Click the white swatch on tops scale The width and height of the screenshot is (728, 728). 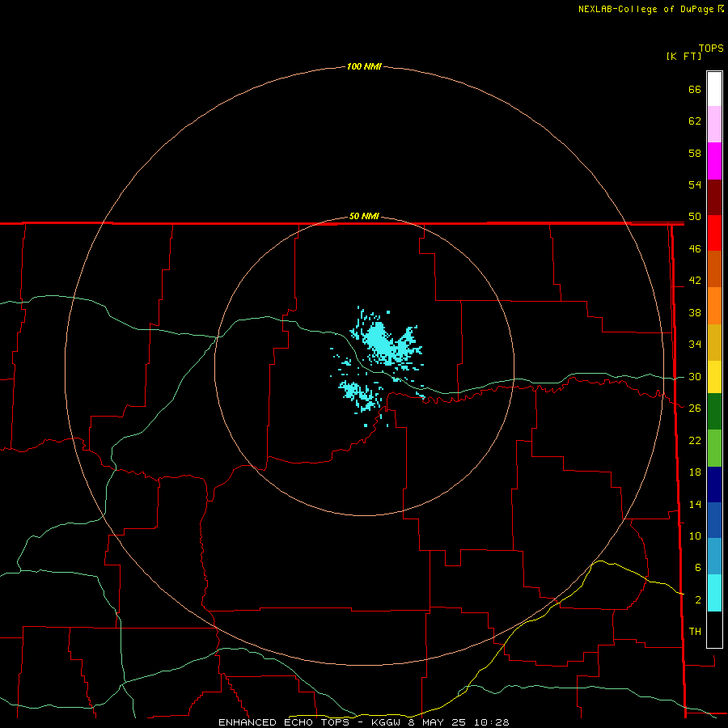(714, 89)
